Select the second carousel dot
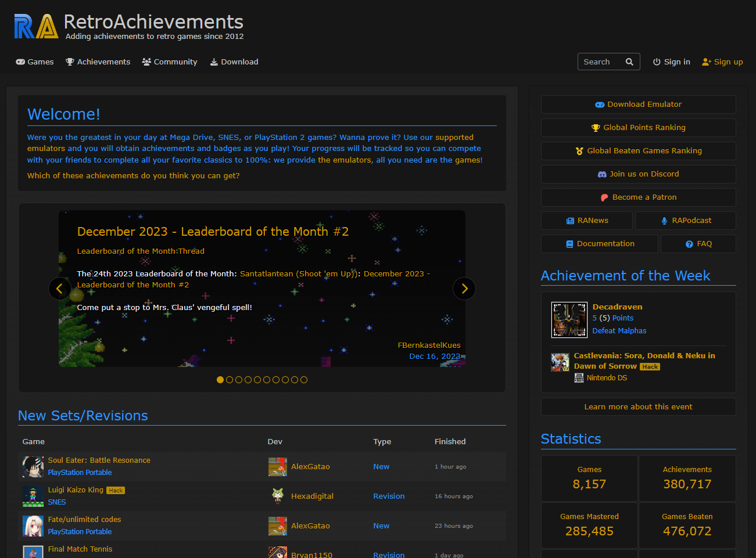Viewport: 756px width, 558px height. click(230, 380)
